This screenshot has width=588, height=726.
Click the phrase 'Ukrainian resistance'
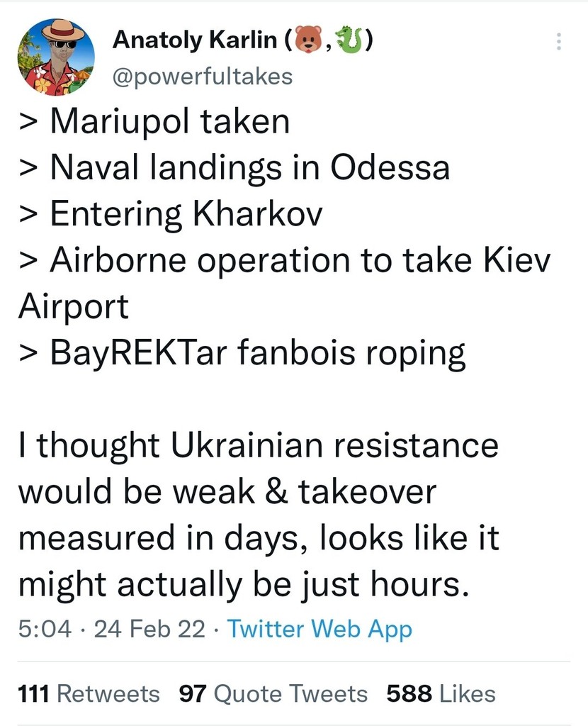tap(334, 445)
